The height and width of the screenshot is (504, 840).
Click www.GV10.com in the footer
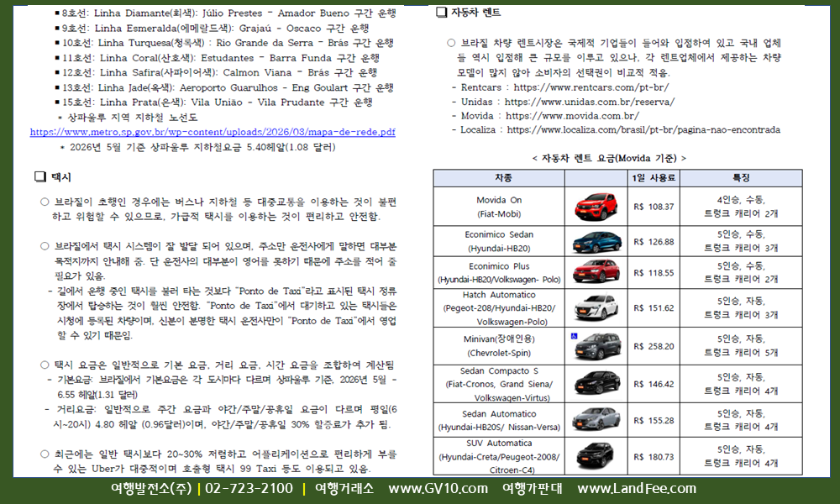coord(438,489)
